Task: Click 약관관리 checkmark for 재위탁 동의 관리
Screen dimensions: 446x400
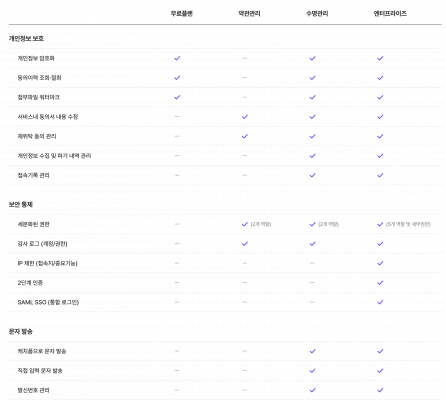Action: click(x=245, y=136)
